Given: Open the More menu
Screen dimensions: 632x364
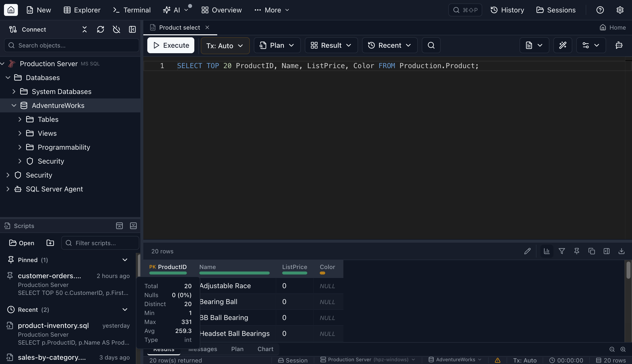Looking at the screenshot, I should 272,10.
